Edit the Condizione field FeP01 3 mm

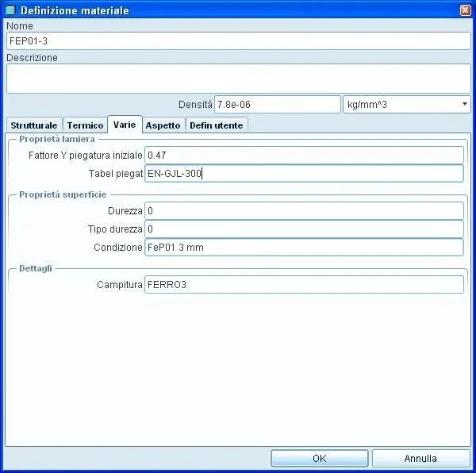[x=304, y=247]
